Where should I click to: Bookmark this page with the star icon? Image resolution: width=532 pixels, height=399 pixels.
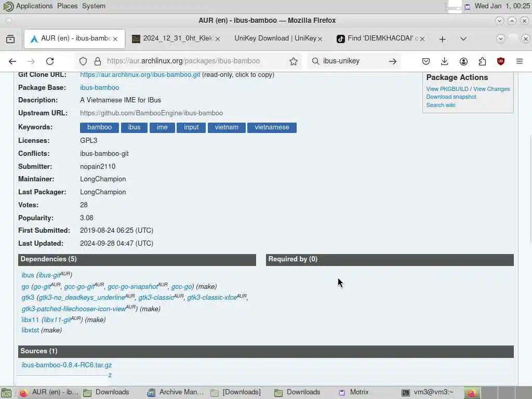[x=294, y=61]
